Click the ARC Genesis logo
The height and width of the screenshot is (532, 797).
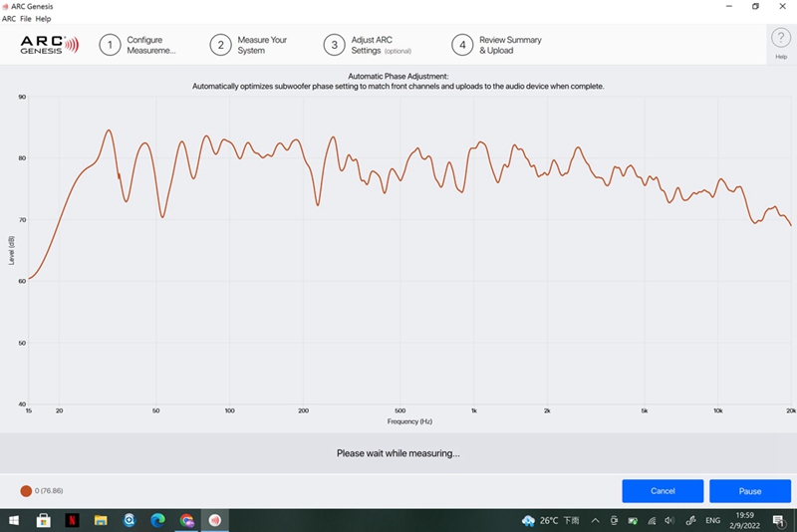(x=50, y=45)
